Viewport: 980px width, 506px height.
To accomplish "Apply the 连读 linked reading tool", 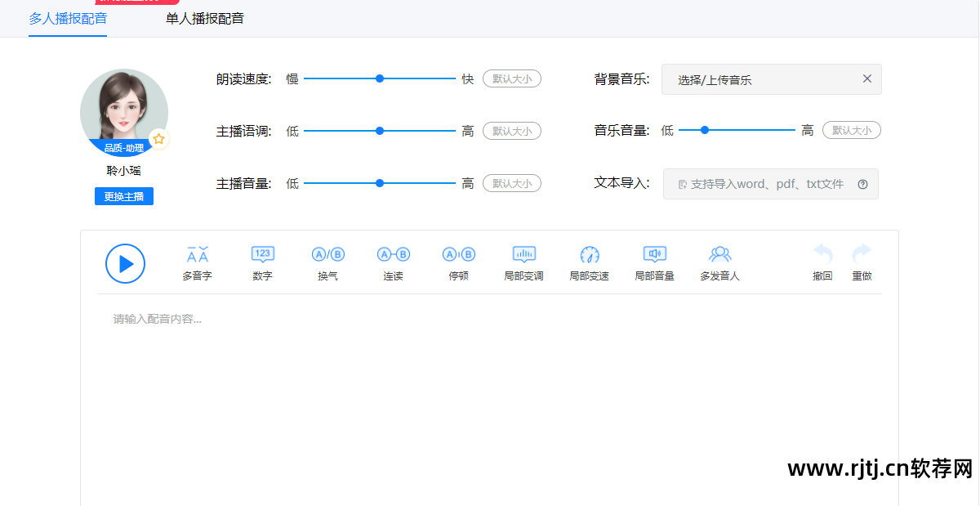I will point(393,263).
